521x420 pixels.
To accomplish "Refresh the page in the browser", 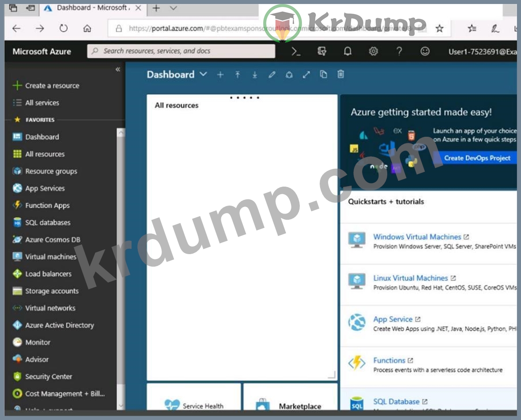I will 64,29.
